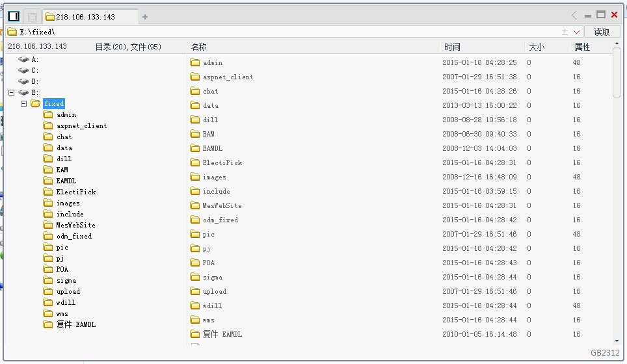Select include row in file list

(399, 191)
